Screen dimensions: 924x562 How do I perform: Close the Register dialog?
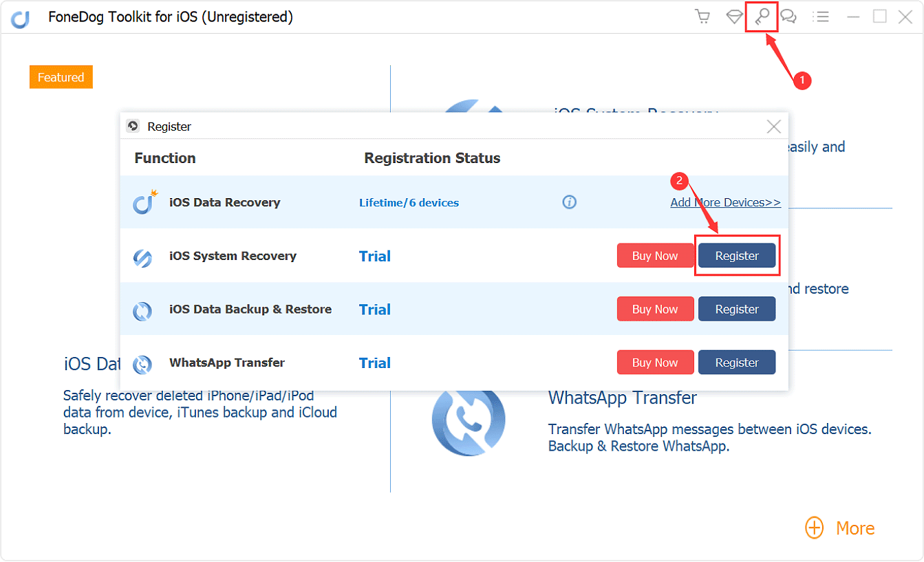click(774, 127)
